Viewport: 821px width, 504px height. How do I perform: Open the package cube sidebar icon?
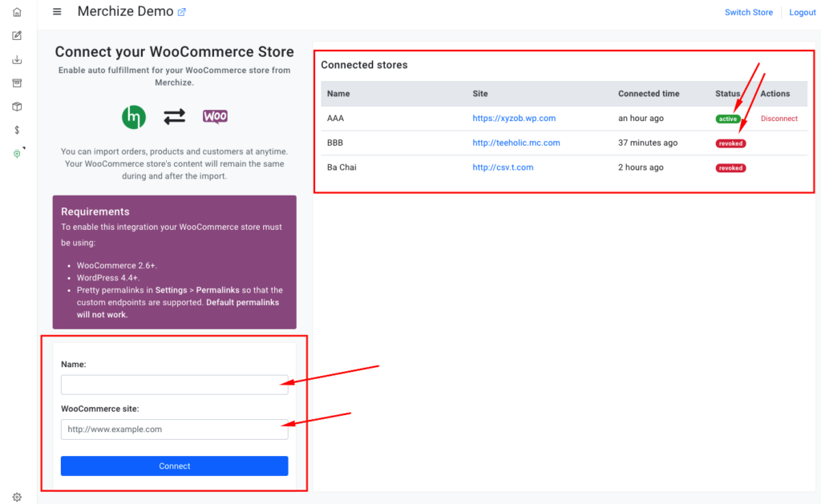coord(17,107)
